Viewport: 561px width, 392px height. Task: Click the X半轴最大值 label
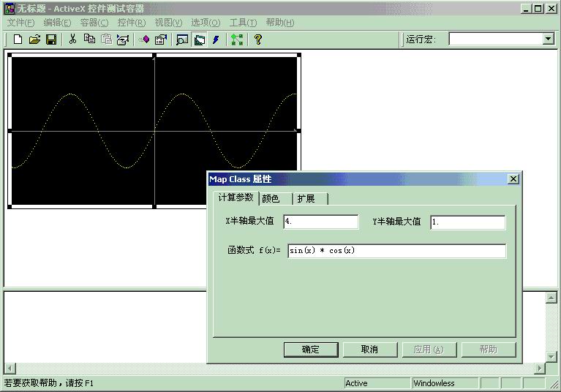coord(249,221)
